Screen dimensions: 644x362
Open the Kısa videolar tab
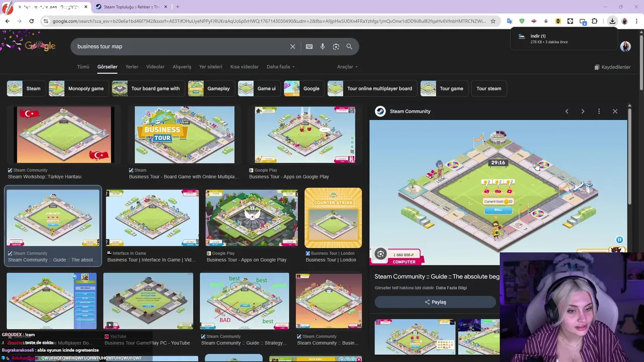(244, 67)
